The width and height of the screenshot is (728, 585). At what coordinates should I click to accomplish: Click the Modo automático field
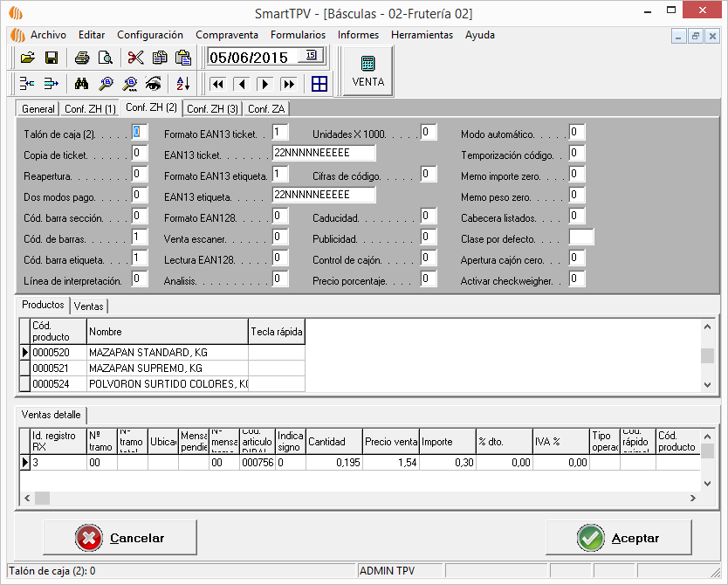click(x=577, y=133)
